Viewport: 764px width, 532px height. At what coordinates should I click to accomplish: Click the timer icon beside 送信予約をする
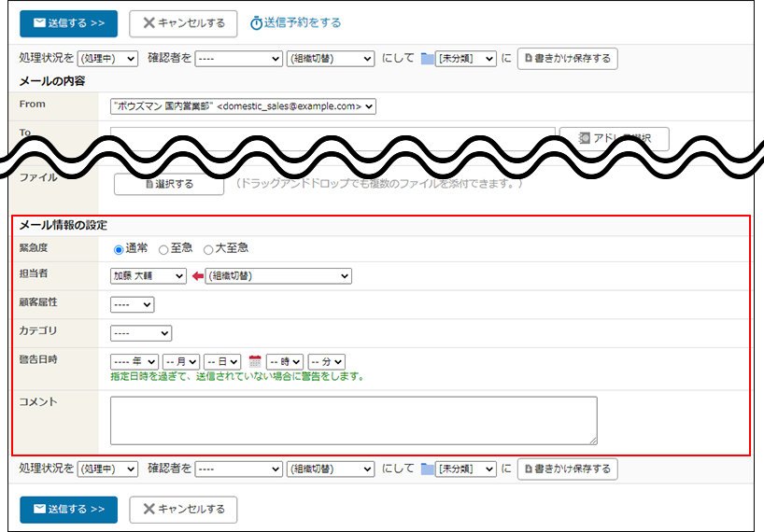256,23
